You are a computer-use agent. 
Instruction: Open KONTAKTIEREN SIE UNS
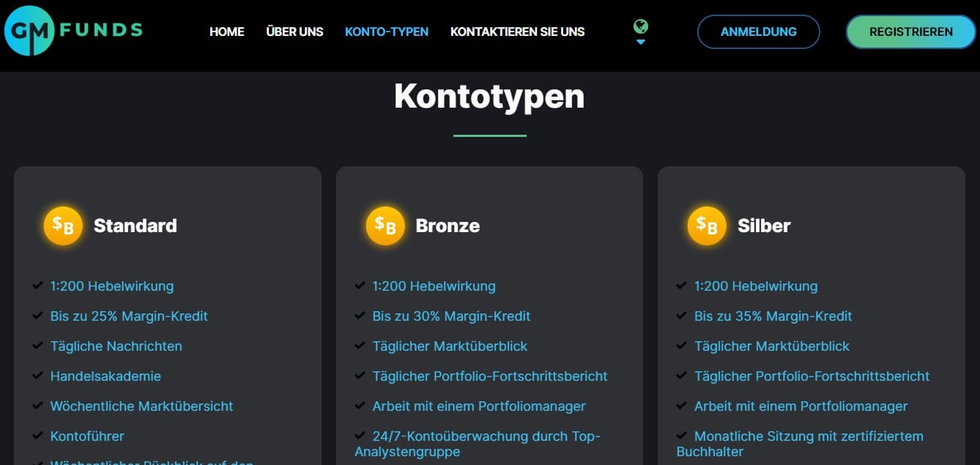tap(517, 31)
